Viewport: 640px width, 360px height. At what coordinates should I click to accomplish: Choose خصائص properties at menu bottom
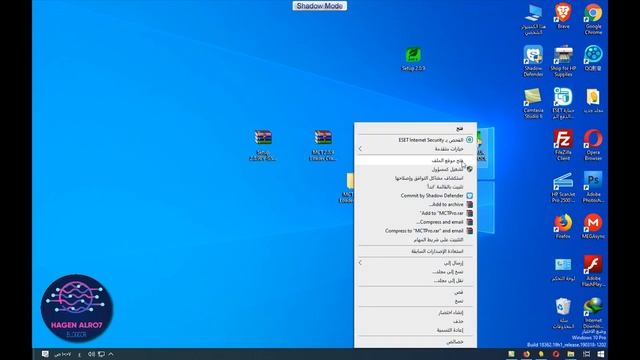pyautogui.click(x=416, y=342)
